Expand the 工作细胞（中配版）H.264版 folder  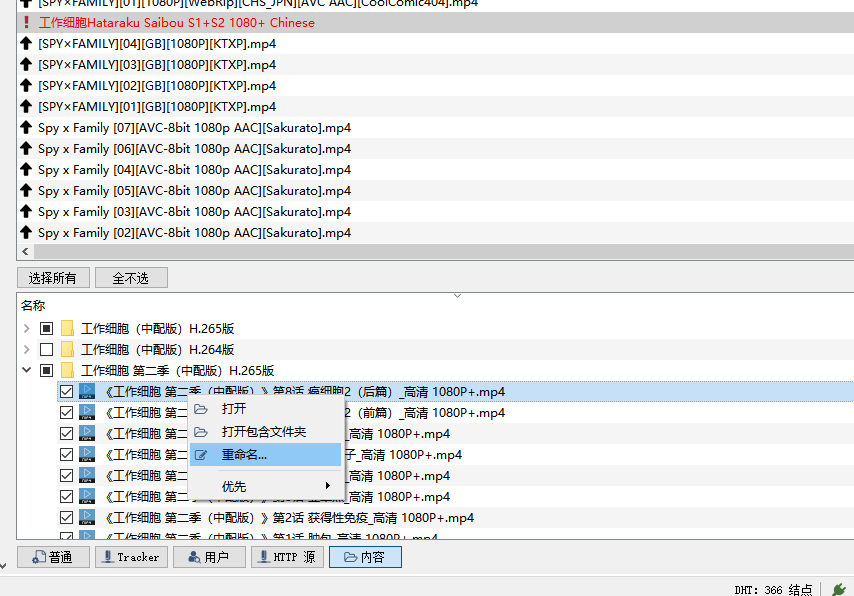(x=26, y=349)
